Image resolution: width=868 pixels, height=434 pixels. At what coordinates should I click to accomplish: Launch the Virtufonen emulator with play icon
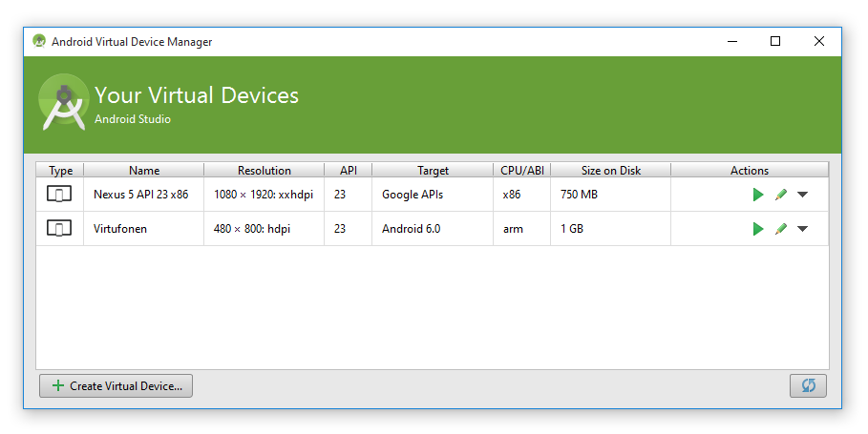click(758, 229)
